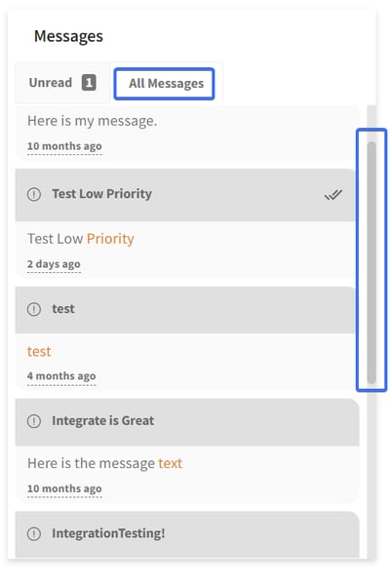Open the Test Low Priority message header
The image size is (392, 583).
pos(185,195)
